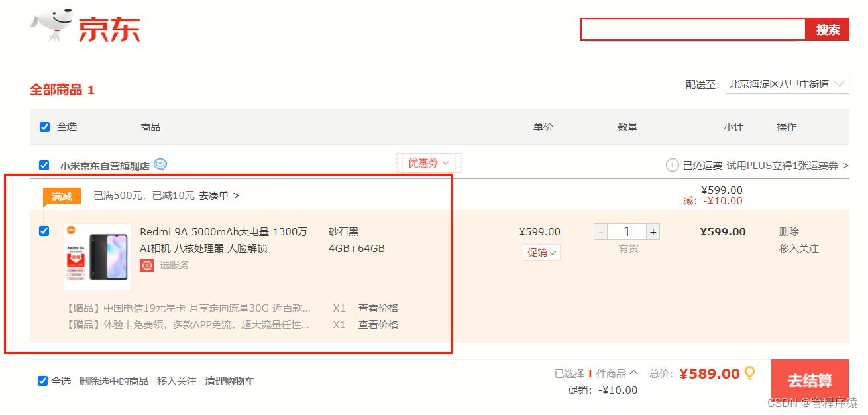868x415 pixels.
Task: Click the search input box
Action: 693,29
